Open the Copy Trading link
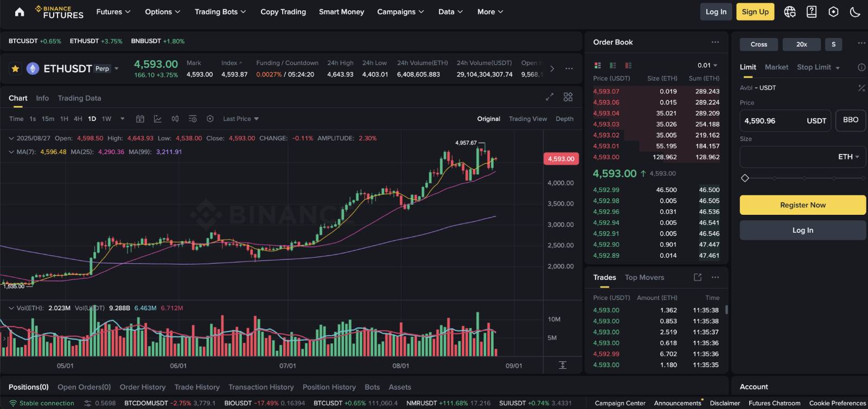The image size is (868, 409). (283, 12)
